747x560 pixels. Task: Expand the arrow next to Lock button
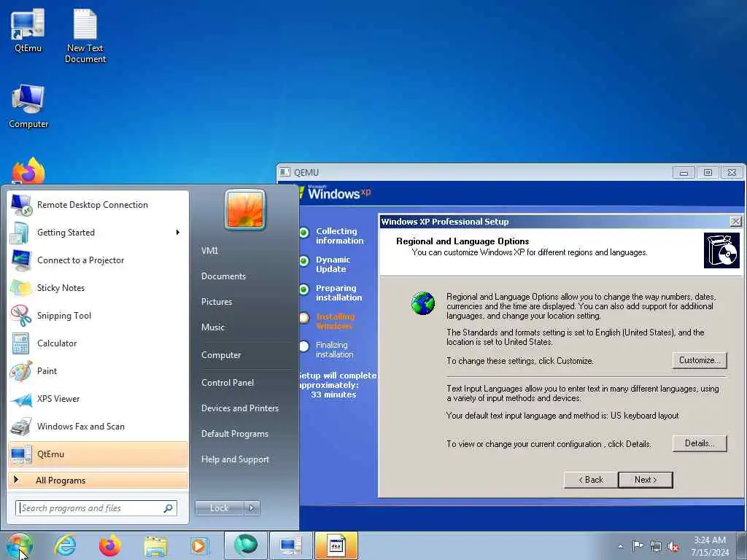tap(252, 508)
